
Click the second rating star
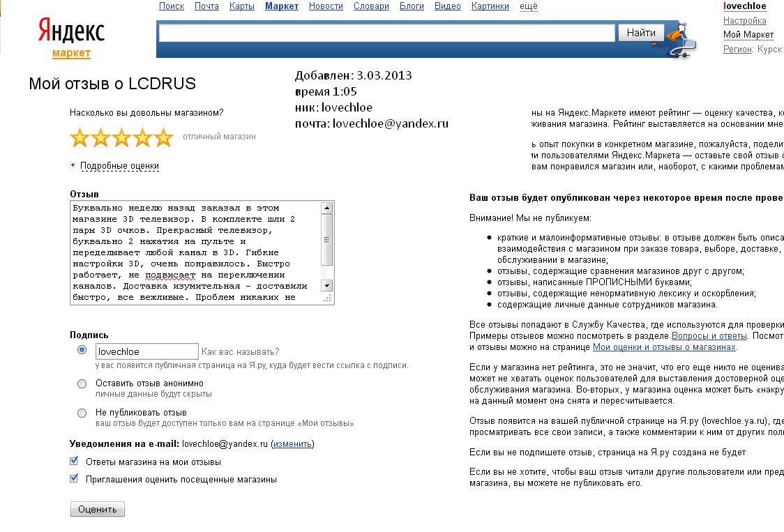point(101,137)
